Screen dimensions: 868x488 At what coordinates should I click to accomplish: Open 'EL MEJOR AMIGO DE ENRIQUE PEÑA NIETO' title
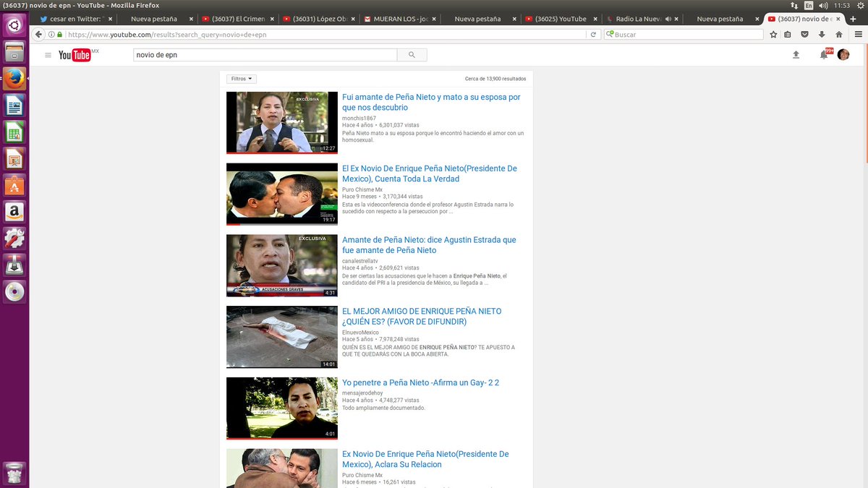422,317
